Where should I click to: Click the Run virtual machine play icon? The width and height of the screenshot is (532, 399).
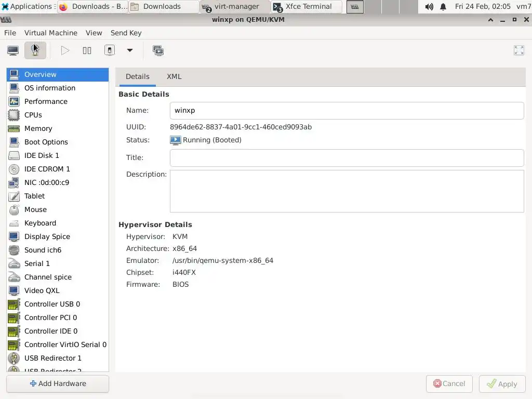point(65,50)
